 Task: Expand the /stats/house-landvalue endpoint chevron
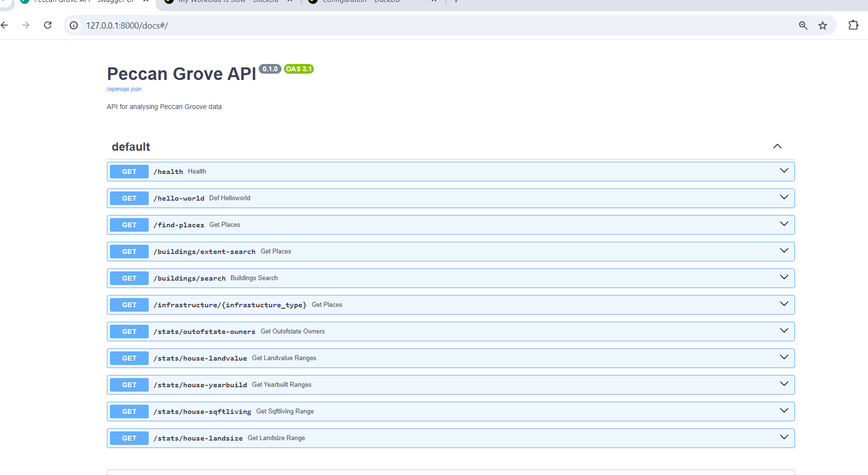(x=784, y=357)
